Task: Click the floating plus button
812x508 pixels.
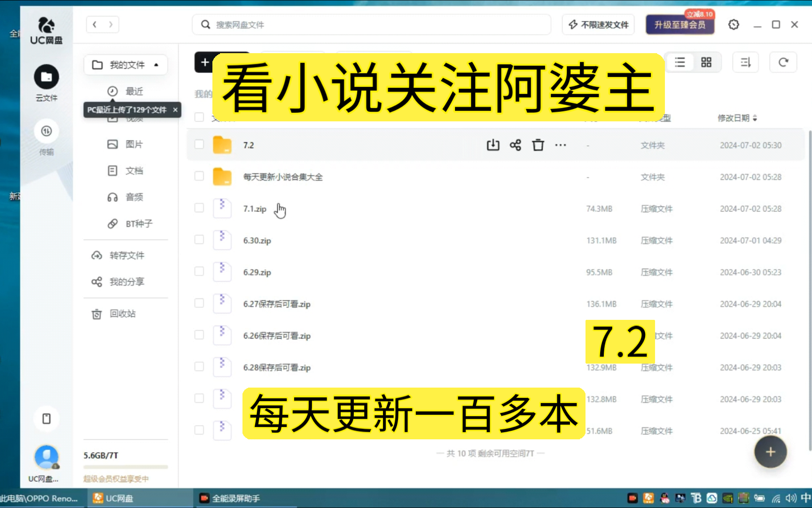Action: point(770,452)
